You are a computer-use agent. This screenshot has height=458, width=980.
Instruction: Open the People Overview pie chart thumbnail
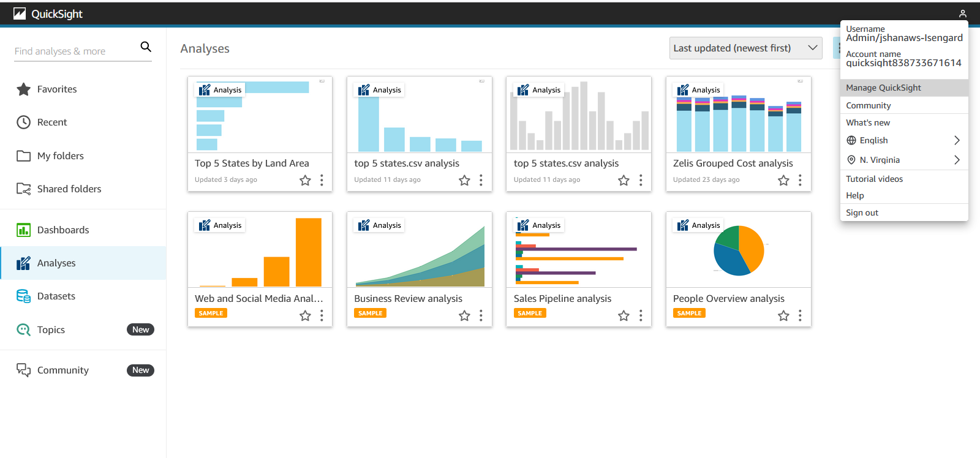[738, 250]
